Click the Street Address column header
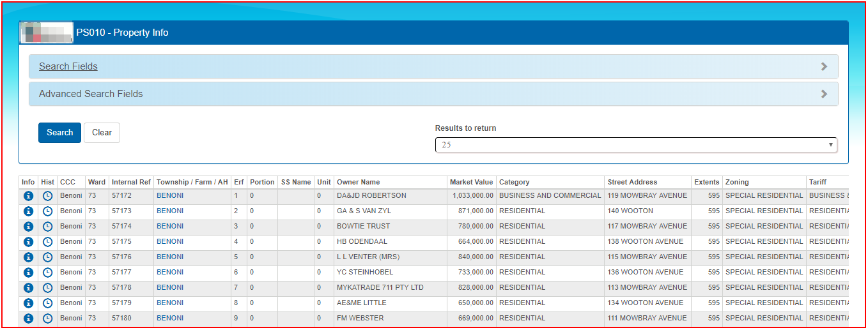Viewport: 868px width, 330px height. point(632,182)
